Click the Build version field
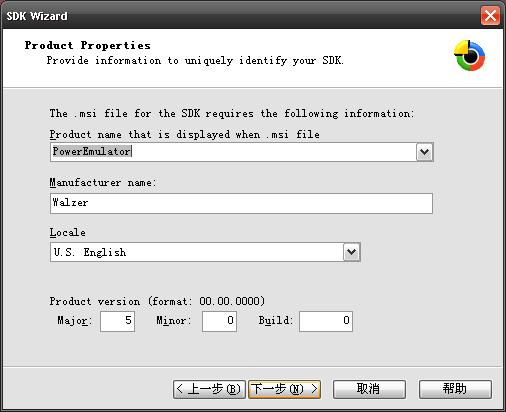Screen dimensions: 506x412 pyautogui.click(x=326, y=321)
